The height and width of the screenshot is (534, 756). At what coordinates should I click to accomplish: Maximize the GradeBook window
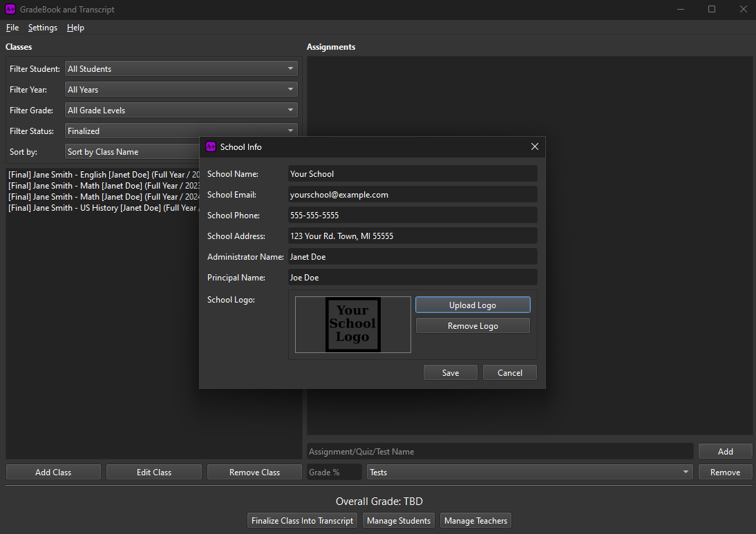pos(712,9)
